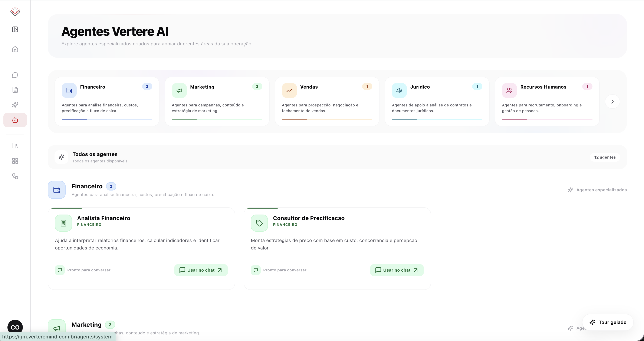Click the count badge 2 on Marketing category card
This screenshot has height=341, width=644.
pos(257,86)
